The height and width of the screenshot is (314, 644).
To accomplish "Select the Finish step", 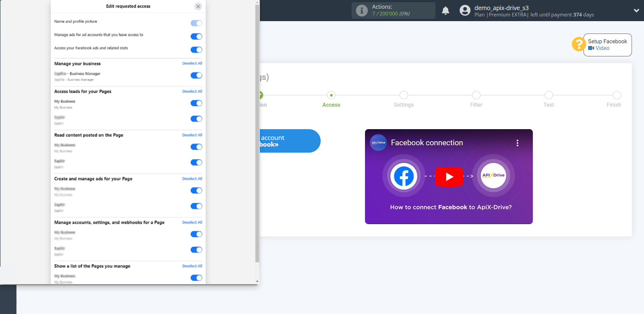I will (x=617, y=95).
